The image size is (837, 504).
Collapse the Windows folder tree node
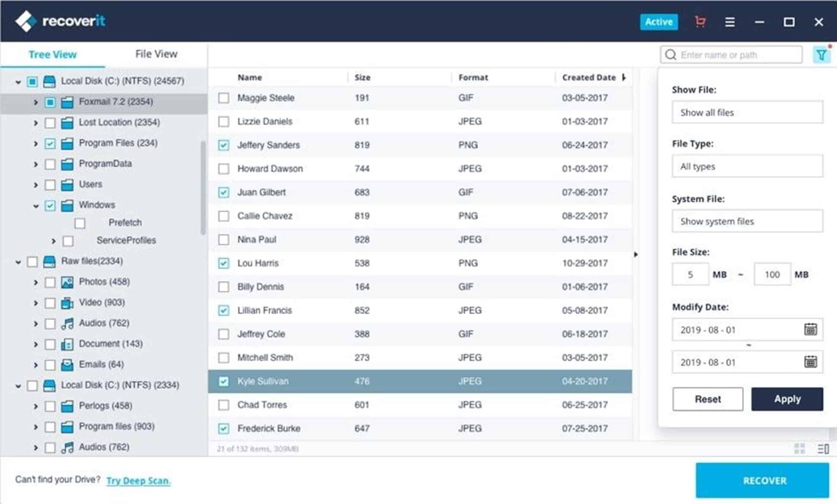pyautogui.click(x=36, y=206)
